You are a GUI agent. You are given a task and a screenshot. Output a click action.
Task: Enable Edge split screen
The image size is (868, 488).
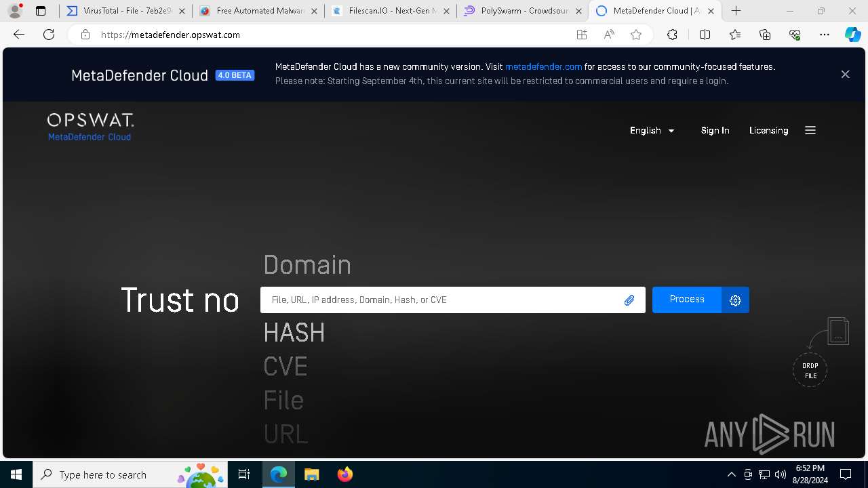(705, 35)
